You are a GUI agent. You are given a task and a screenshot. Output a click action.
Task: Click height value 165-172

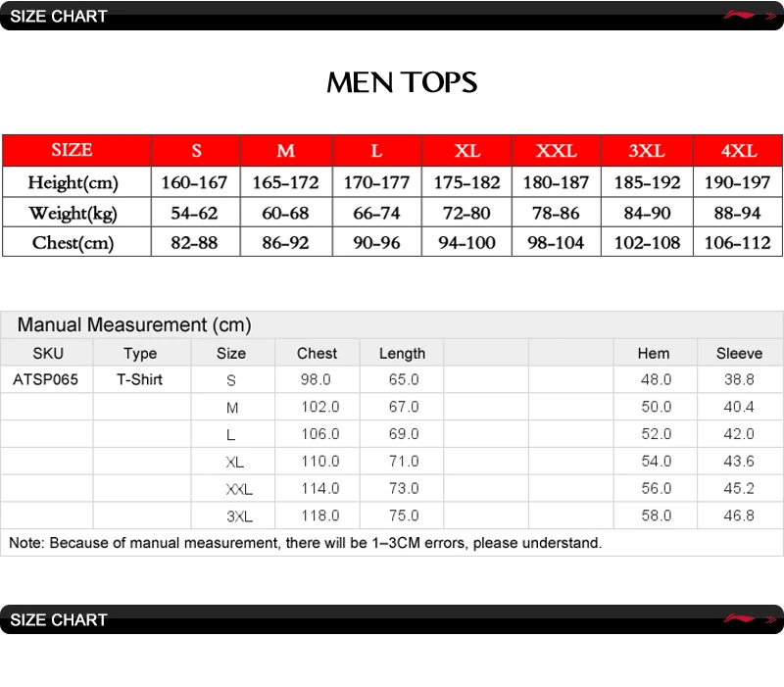[285, 182]
